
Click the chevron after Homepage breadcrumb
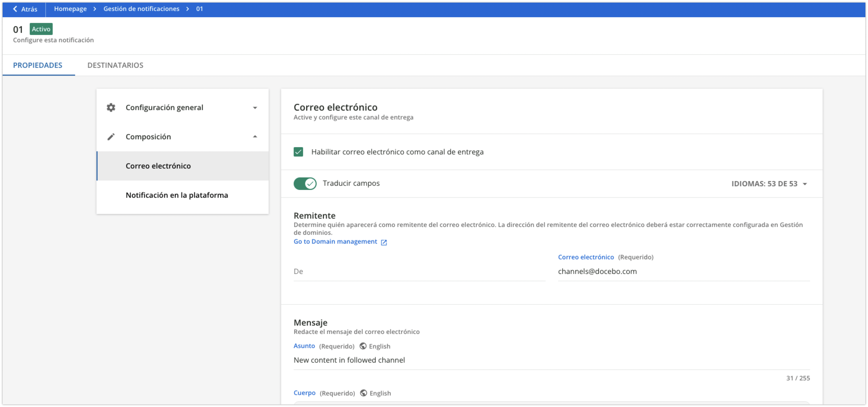click(x=95, y=9)
